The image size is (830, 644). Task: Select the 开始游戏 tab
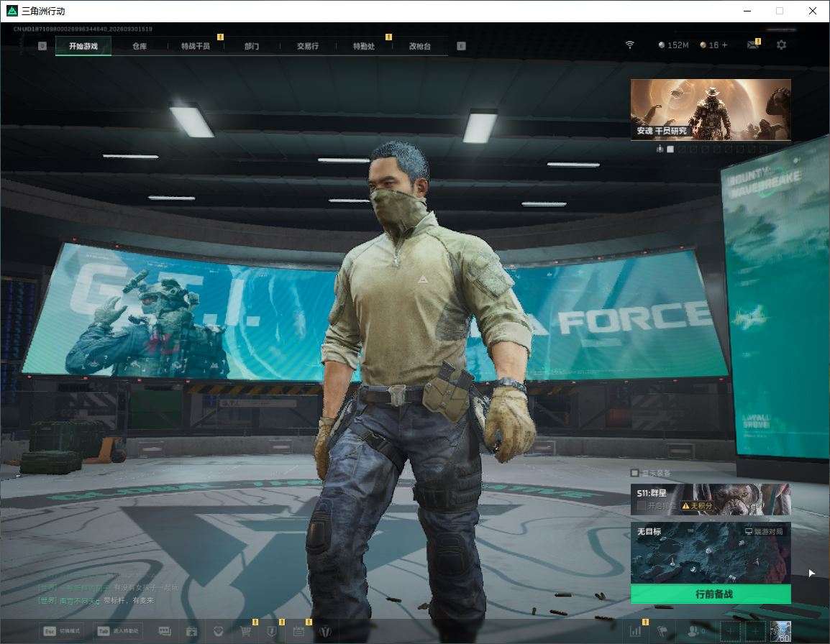(83, 46)
